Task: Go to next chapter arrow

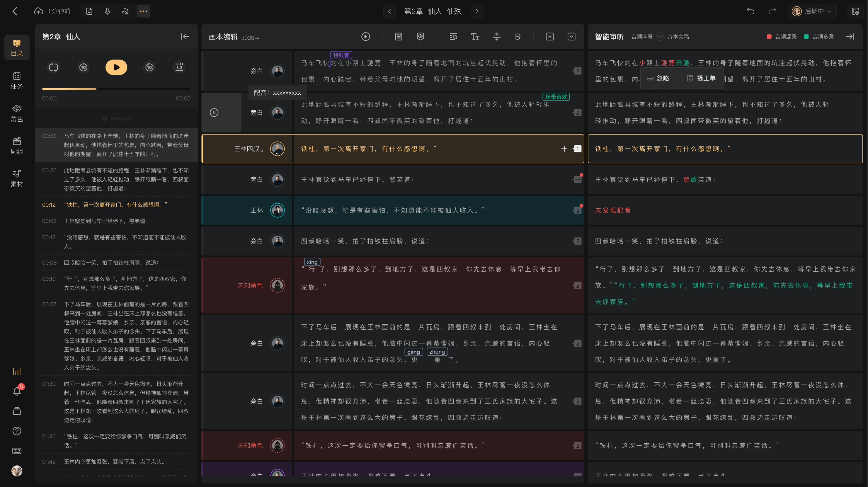Action: pos(477,11)
